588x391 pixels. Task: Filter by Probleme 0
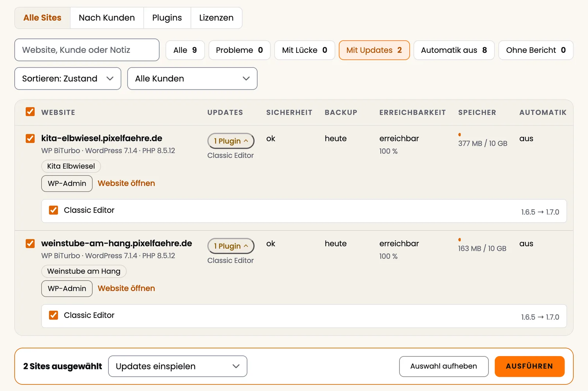point(239,50)
